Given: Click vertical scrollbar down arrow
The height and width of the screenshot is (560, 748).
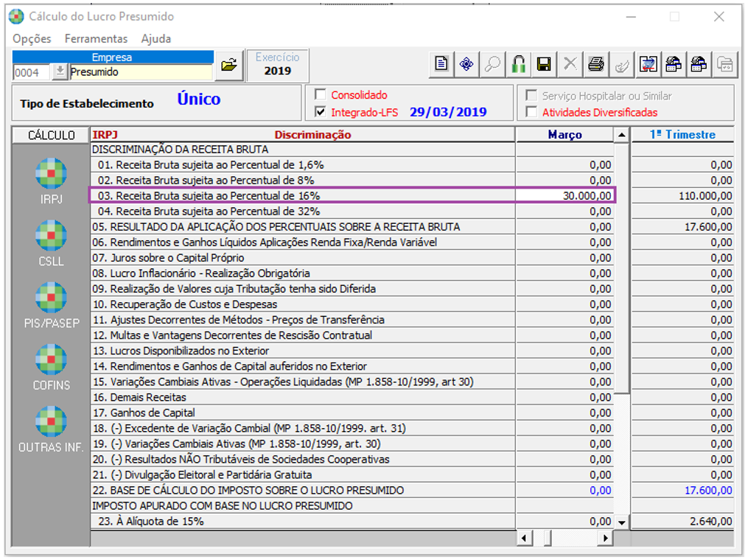Looking at the screenshot, I should tap(621, 522).
